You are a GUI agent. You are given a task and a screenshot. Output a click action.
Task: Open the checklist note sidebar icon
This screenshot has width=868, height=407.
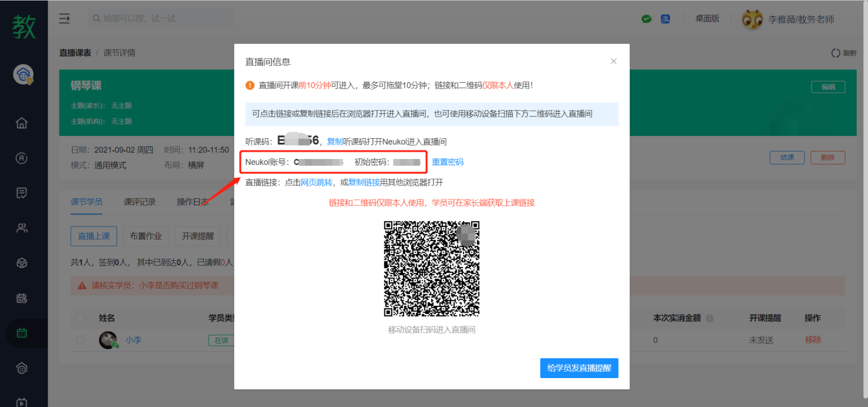click(22, 193)
